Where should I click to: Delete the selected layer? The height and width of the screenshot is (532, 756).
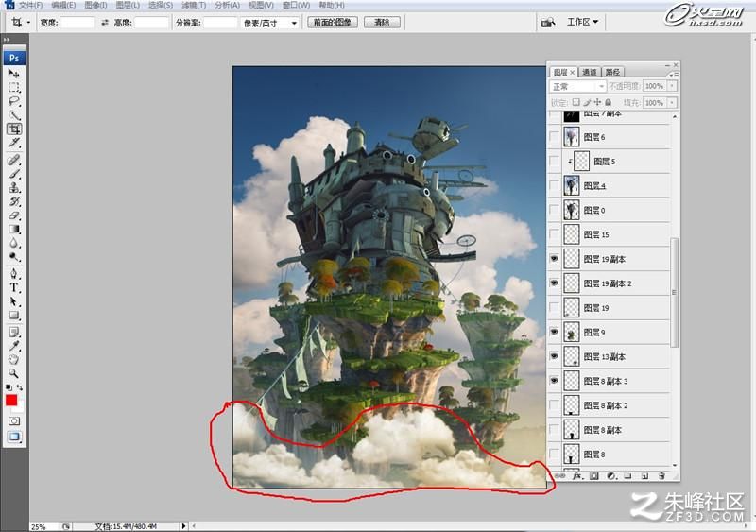[661, 476]
